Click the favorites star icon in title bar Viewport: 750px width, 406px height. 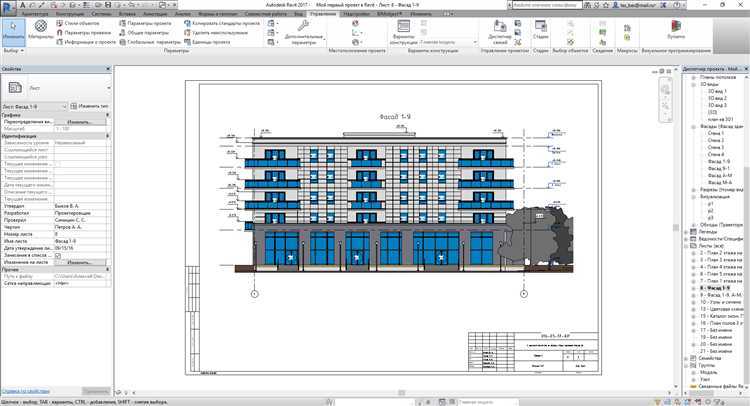point(607,5)
